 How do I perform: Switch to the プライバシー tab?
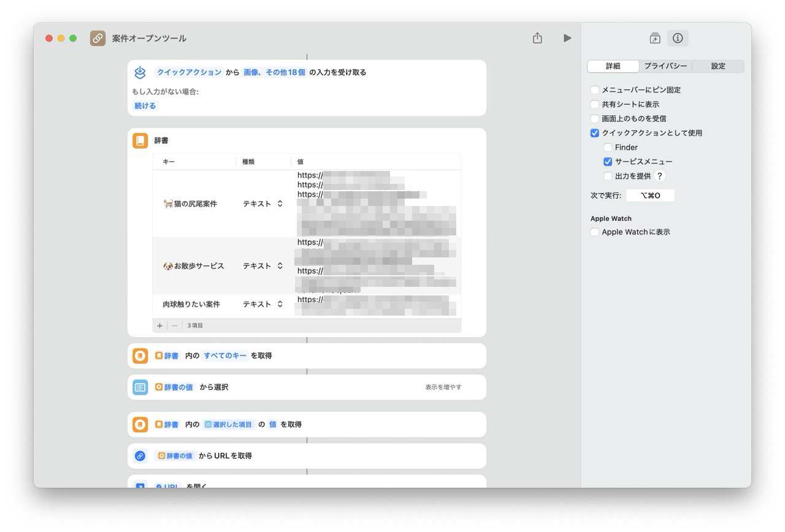(665, 66)
